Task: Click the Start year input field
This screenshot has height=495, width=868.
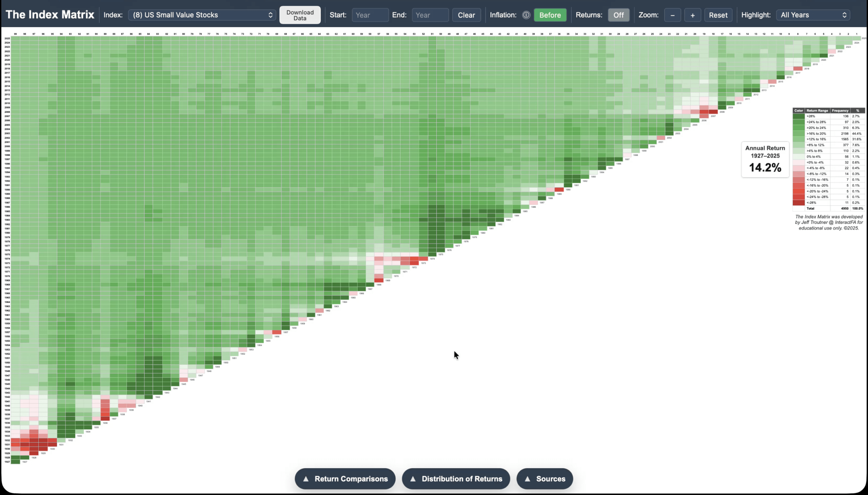Action: click(x=370, y=15)
